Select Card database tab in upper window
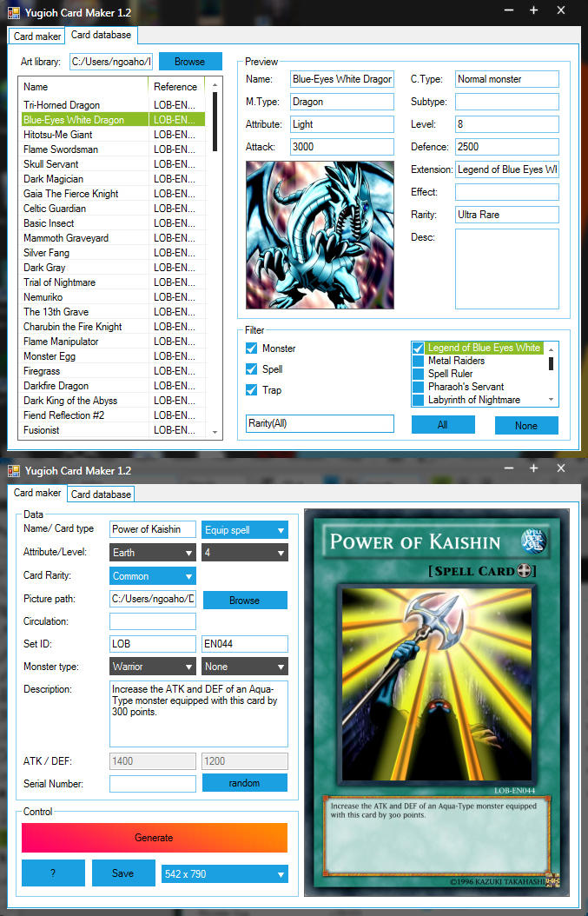The height and width of the screenshot is (916, 588). click(x=101, y=35)
